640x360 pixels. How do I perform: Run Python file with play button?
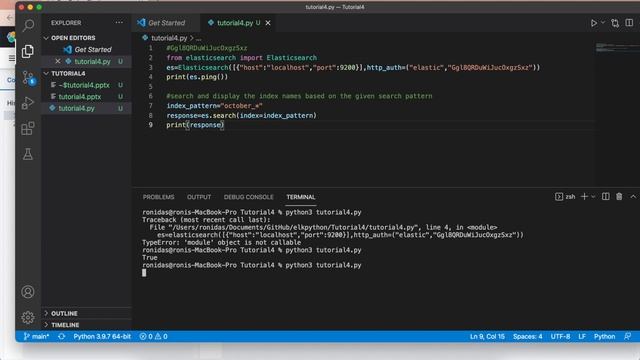tap(593, 23)
